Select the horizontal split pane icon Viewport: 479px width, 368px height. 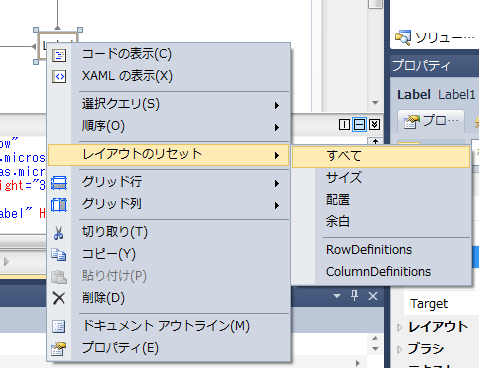359,124
